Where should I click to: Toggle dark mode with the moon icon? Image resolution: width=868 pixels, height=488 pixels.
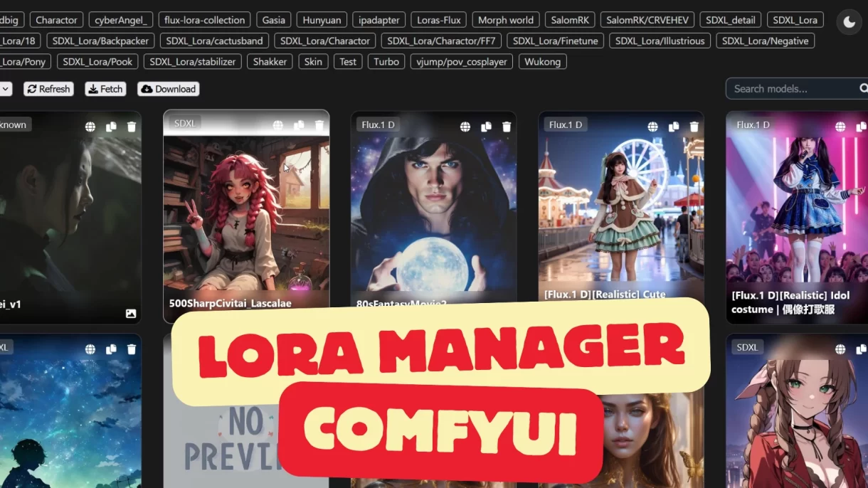click(x=849, y=21)
